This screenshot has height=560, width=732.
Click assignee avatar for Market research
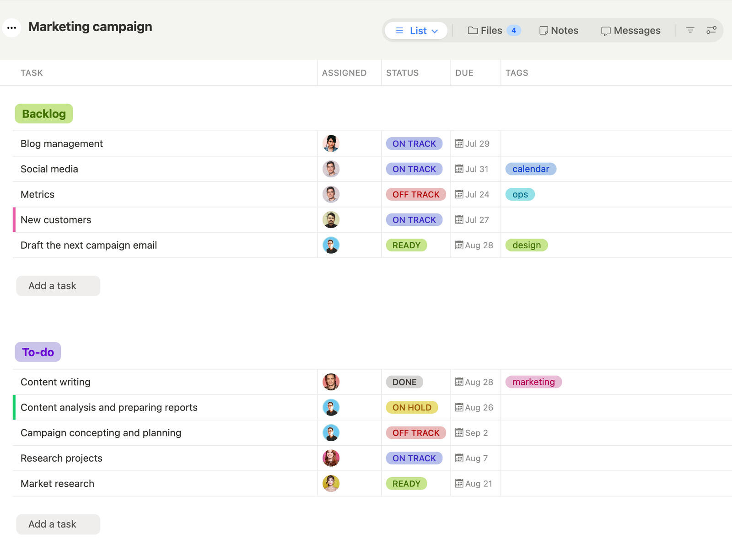pyautogui.click(x=331, y=484)
